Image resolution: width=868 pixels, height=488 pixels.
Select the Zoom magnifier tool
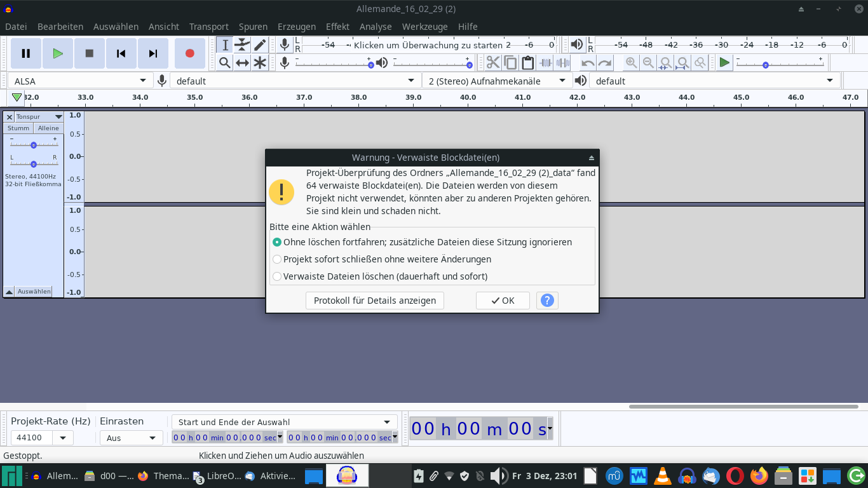point(225,62)
